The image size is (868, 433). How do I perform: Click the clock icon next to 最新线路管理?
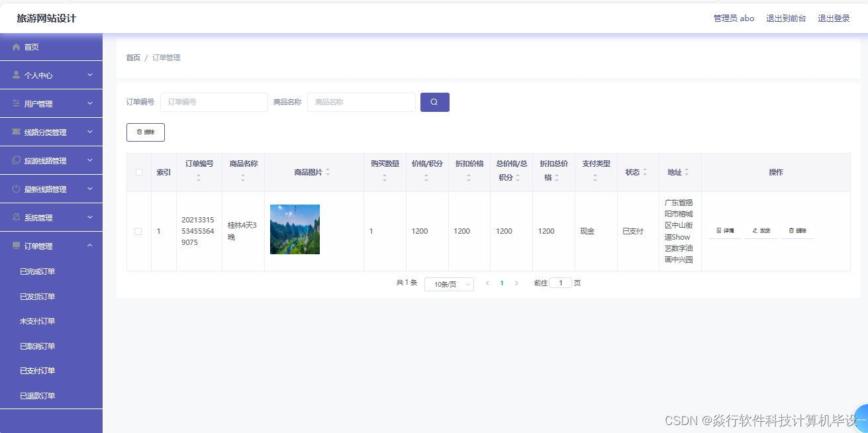coord(17,188)
